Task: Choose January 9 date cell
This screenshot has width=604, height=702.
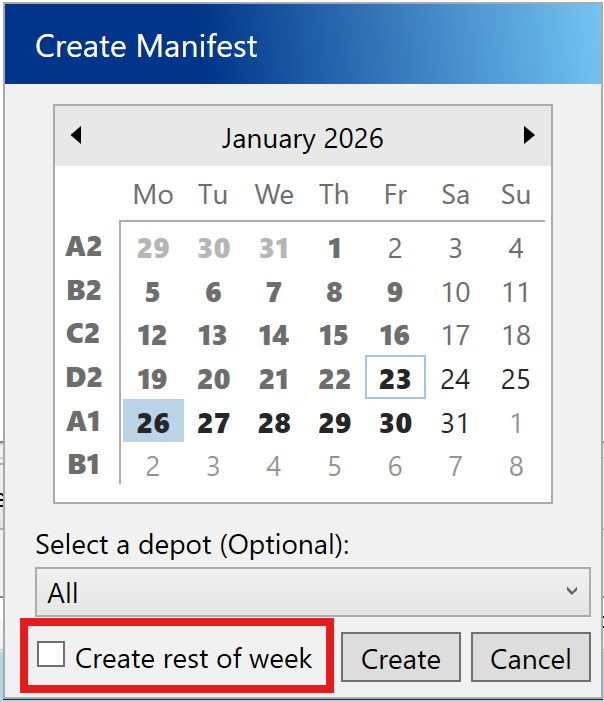Action: pyautogui.click(x=395, y=292)
